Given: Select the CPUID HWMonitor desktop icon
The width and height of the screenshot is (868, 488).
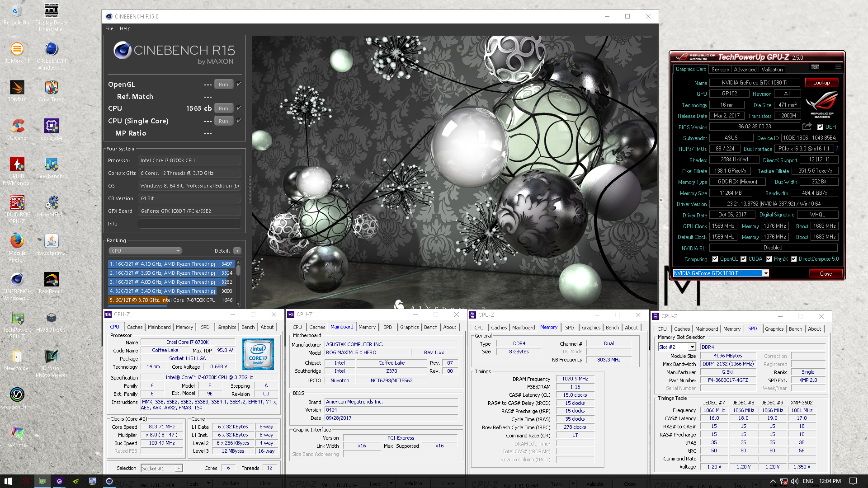Looking at the screenshot, I should pos(17,171).
